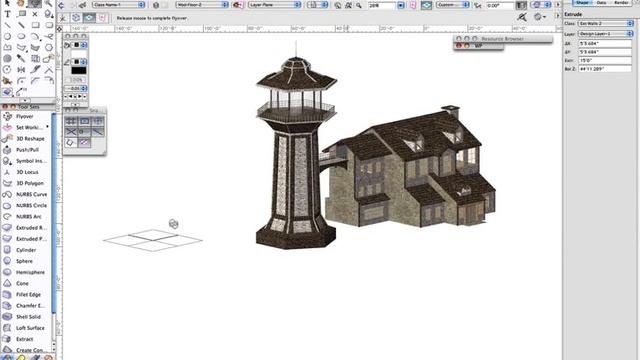Expand Basic palette bottom disclosure arrow
The height and width of the screenshot is (360, 640).
click(x=25, y=100)
